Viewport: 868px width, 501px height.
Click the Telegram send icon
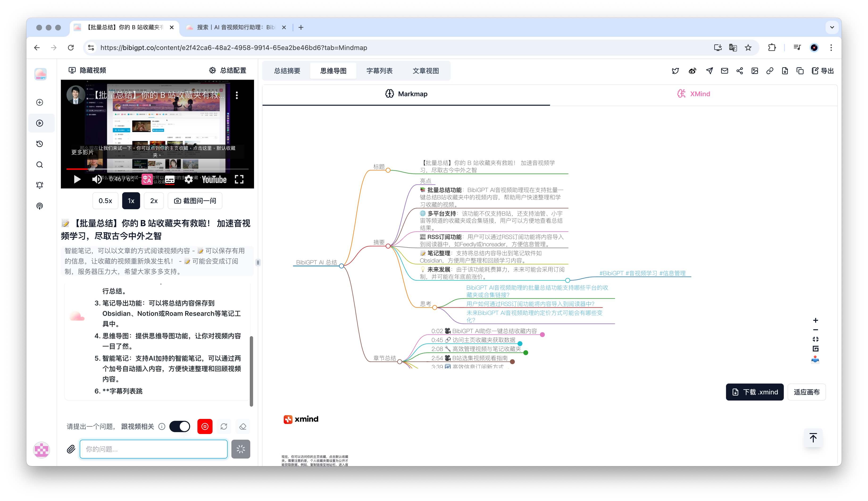click(x=709, y=71)
